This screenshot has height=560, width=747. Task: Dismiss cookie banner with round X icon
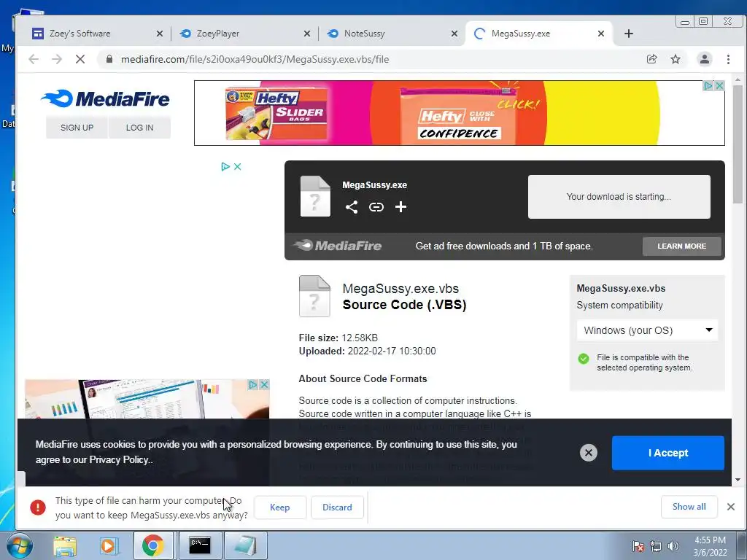tap(589, 452)
